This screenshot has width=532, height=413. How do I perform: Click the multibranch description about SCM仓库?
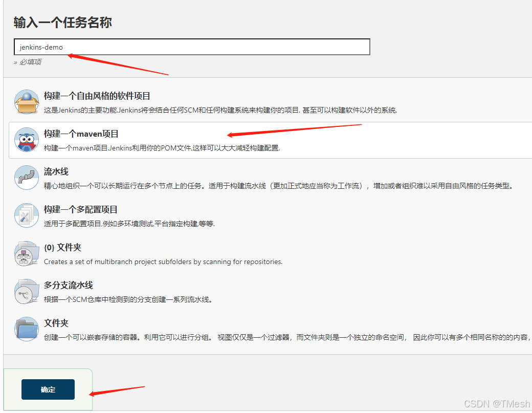point(128,300)
